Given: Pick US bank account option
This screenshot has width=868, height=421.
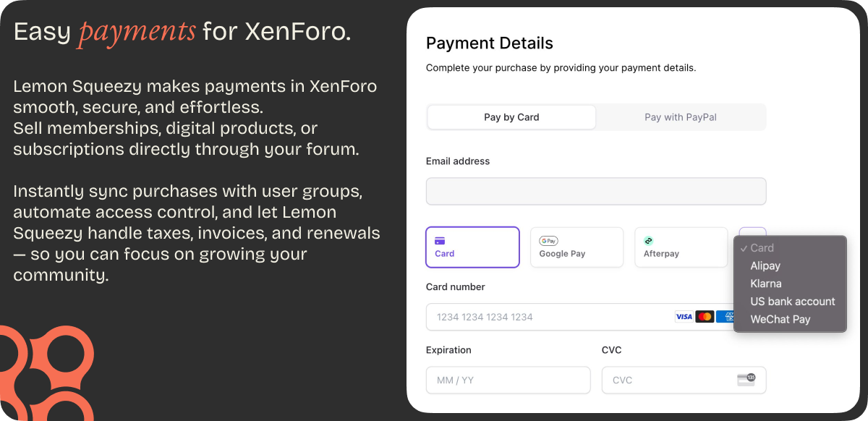Looking at the screenshot, I should 793,302.
